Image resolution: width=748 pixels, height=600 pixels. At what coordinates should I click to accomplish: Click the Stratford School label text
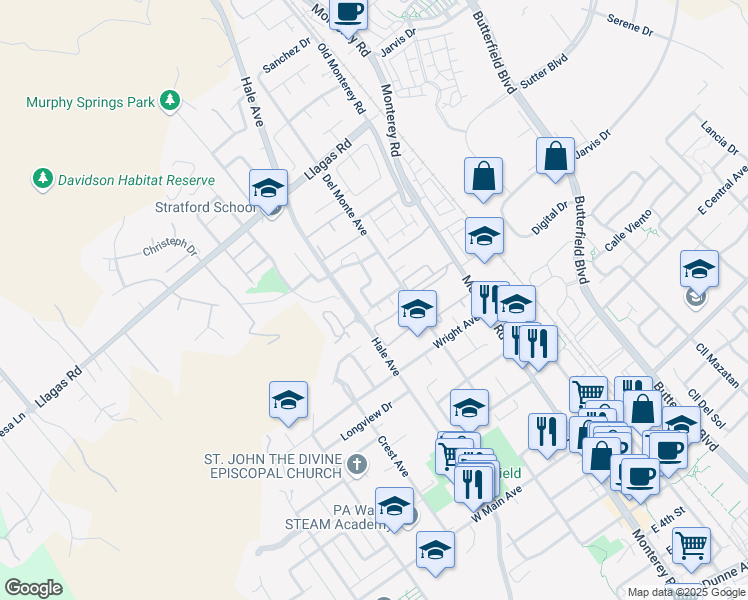[x=205, y=207]
